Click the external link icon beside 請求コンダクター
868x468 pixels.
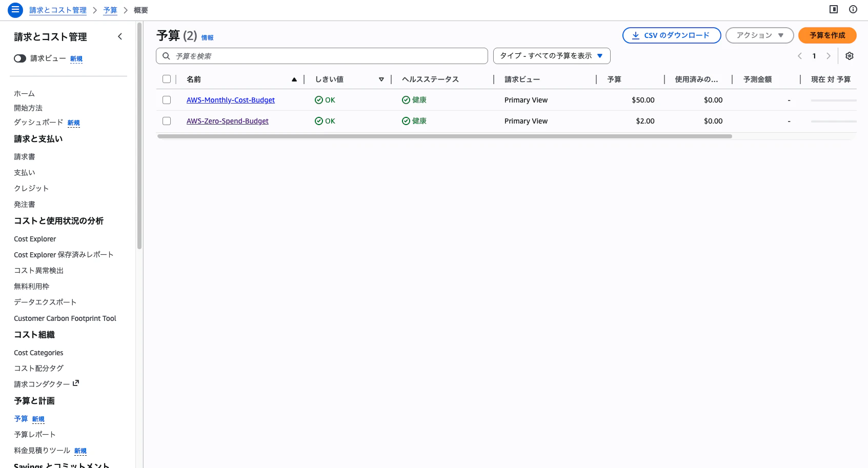click(x=76, y=383)
